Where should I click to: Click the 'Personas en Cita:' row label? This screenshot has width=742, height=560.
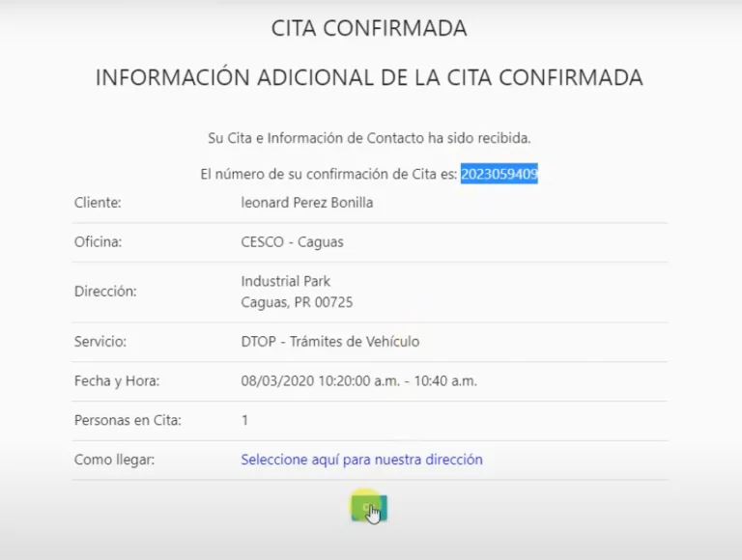click(x=128, y=420)
